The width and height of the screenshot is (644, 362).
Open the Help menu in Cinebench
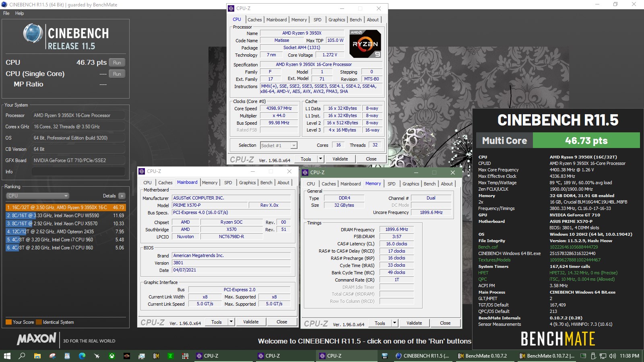pos(19,13)
